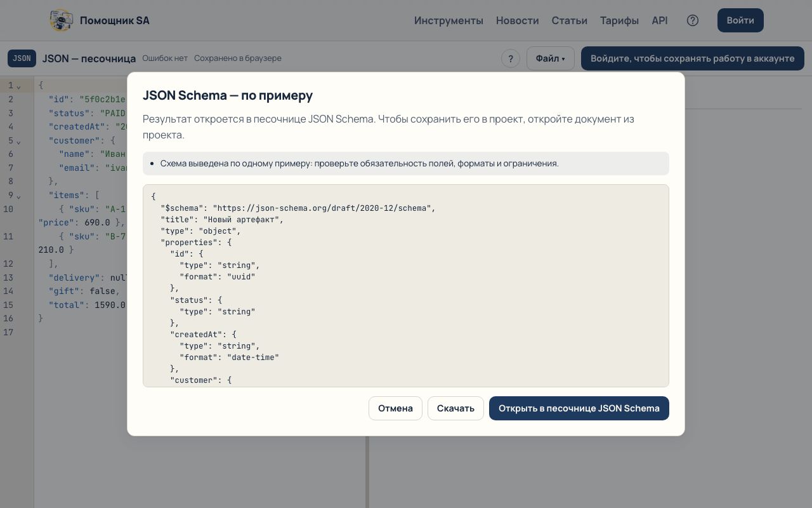Open the sandbox help question-mark button
The height and width of the screenshot is (508, 812).
tap(511, 58)
